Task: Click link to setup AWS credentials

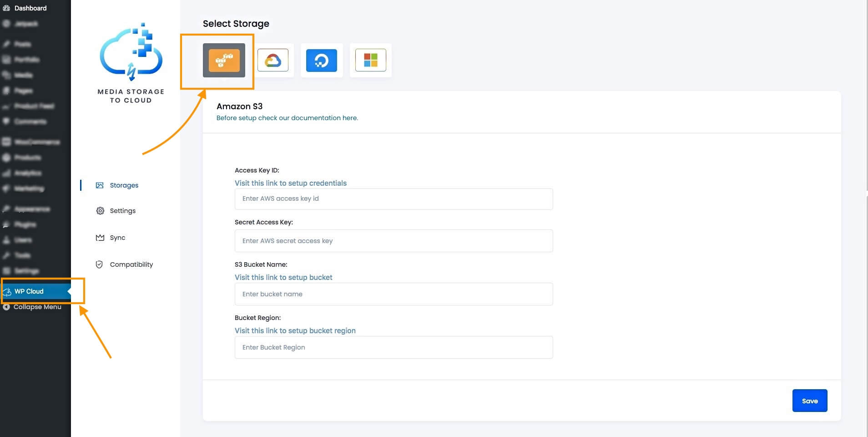Action: coord(290,183)
